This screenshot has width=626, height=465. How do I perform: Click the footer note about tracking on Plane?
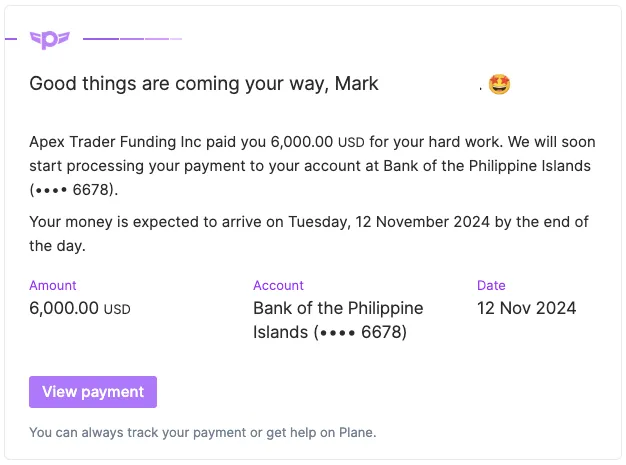pos(203,432)
